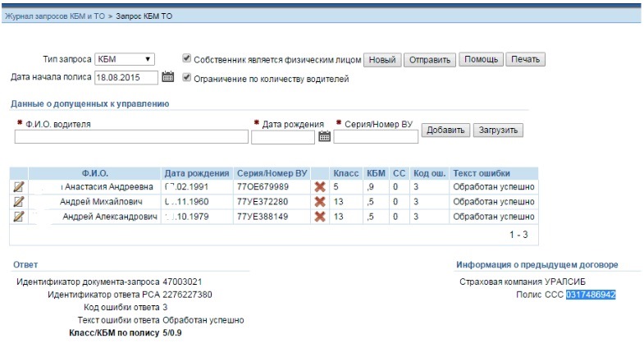Open calendar picker for birth date
The image size is (644, 357).
point(325,136)
